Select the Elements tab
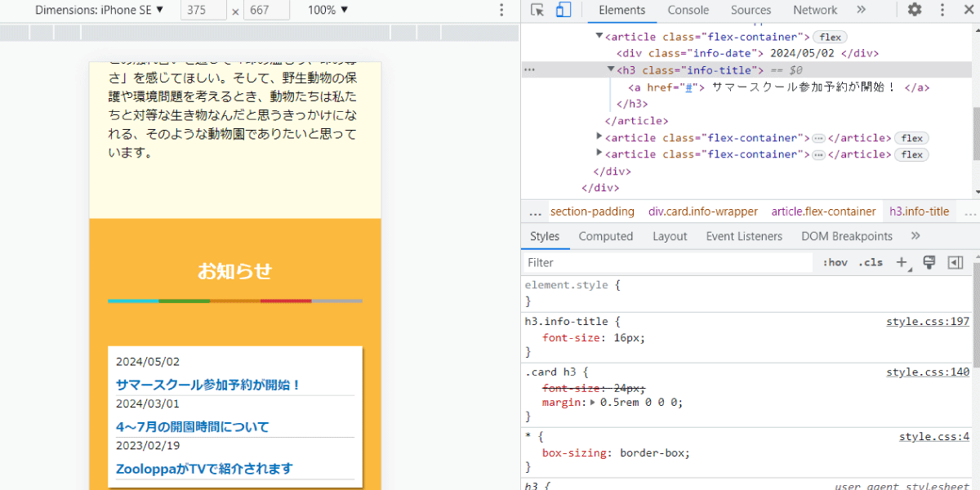The width and height of the screenshot is (980, 490). click(621, 10)
